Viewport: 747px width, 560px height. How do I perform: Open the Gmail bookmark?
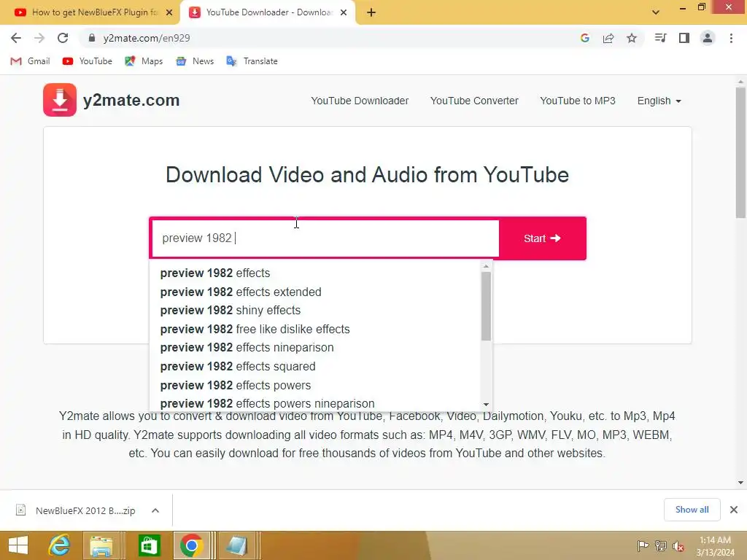point(30,61)
